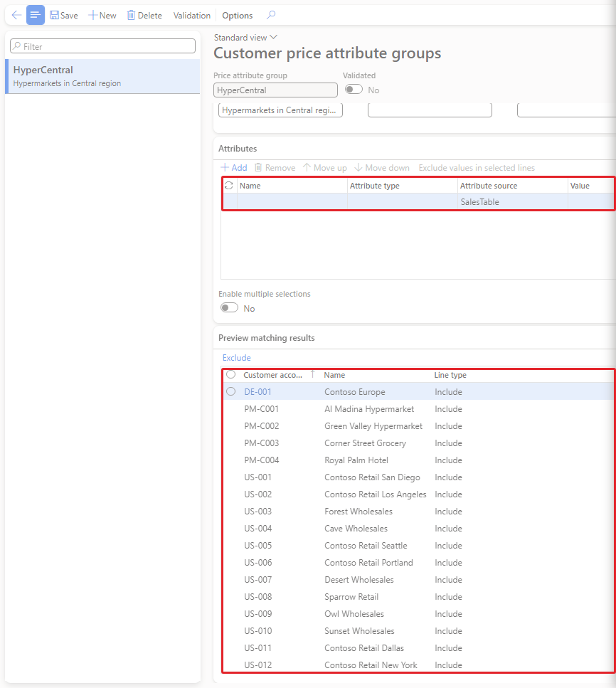The width and height of the screenshot is (616, 688).
Task: Click the Hypermarkets in Central region description field
Action: point(280,110)
